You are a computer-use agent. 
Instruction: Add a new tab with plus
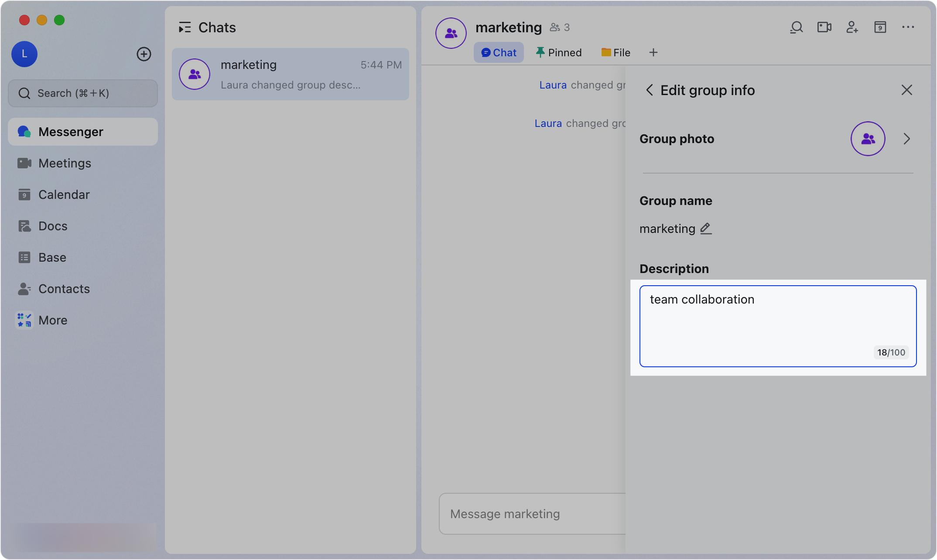pyautogui.click(x=653, y=52)
